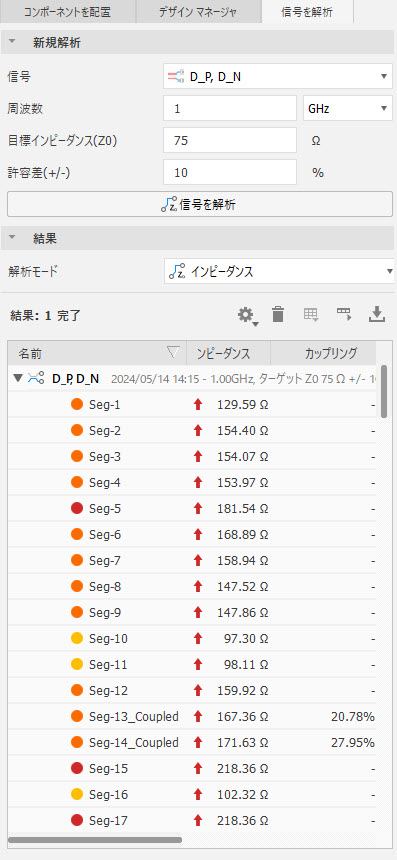Image resolution: width=397 pixels, height=860 pixels.
Task: Click impedance value 102.32 Ω
Action: click(242, 795)
